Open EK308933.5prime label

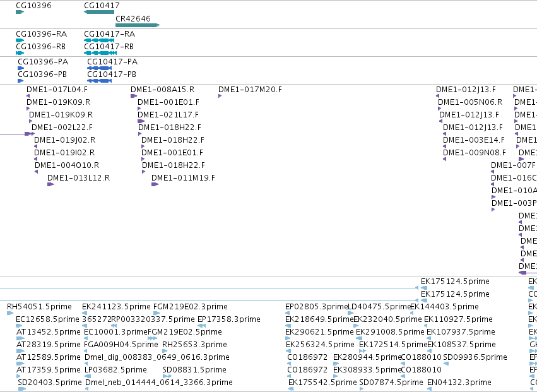[367, 370]
